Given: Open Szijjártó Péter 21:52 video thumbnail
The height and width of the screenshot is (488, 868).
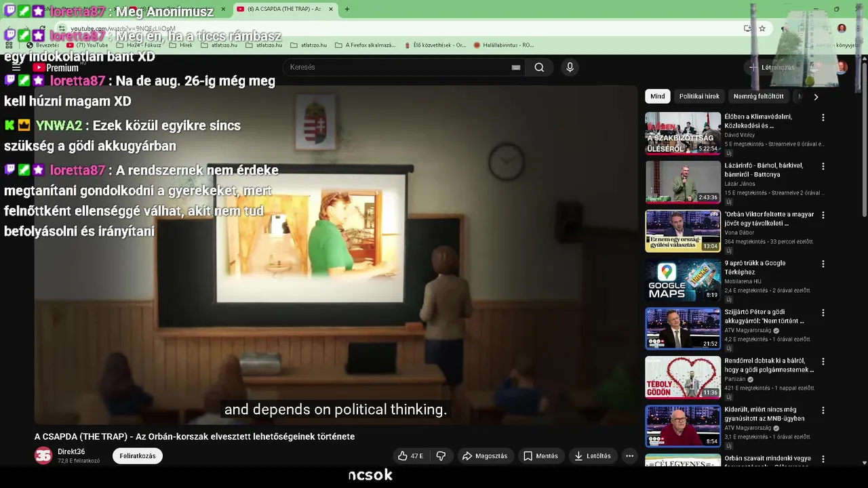Looking at the screenshot, I should tap(683, 328).
